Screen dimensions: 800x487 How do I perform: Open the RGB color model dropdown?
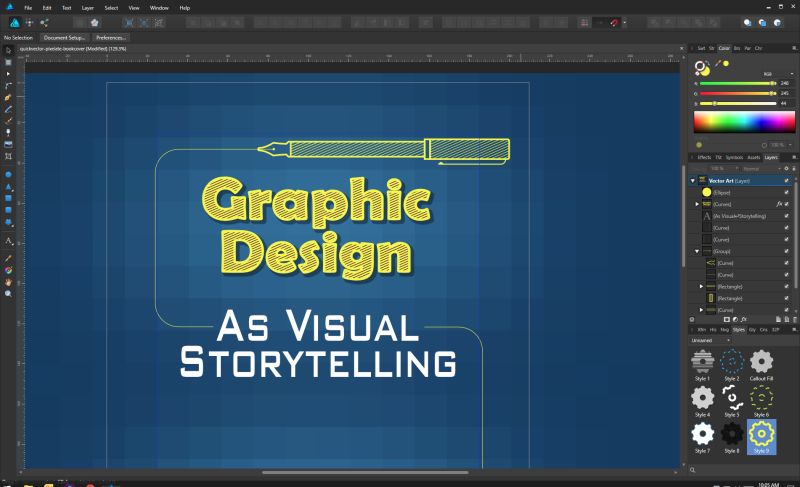[778, 74]
